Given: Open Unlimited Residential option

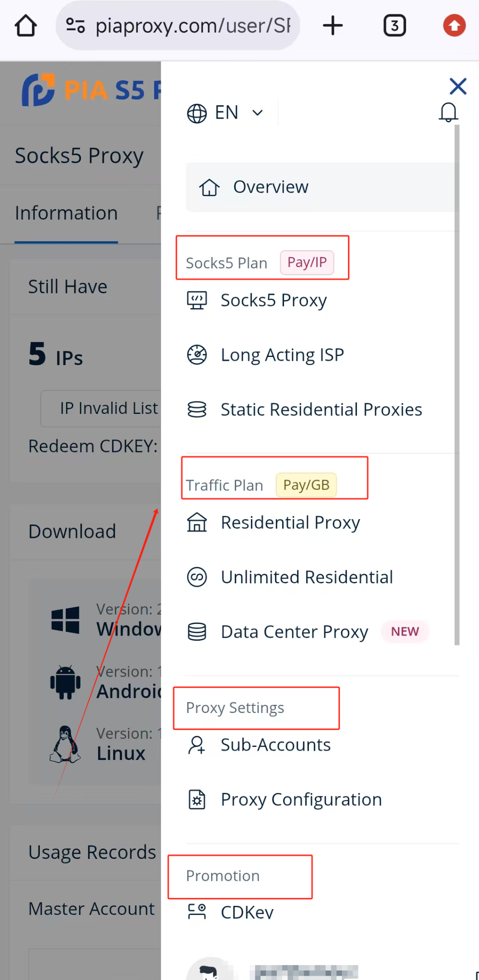Looking at the screenshot, I should point(307,577).
